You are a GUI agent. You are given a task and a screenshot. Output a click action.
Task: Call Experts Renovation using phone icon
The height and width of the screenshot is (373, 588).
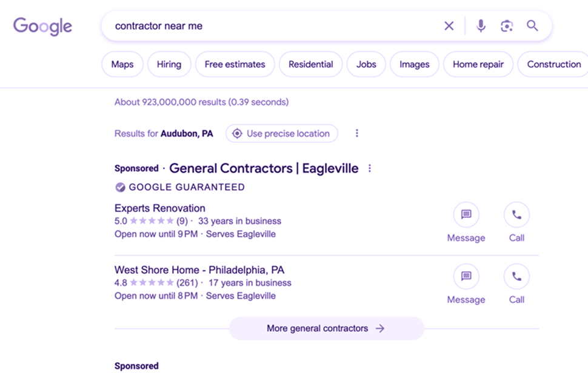[516, 214]
